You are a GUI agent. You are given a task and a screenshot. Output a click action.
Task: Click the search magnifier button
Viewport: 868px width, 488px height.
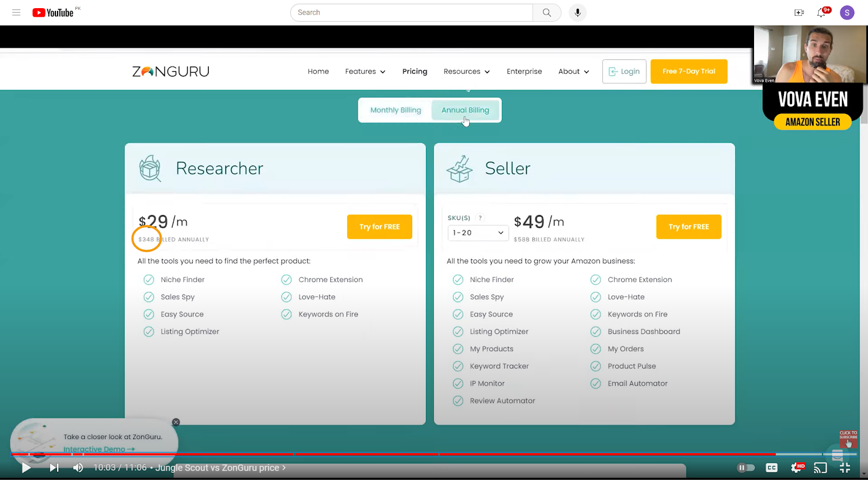click(x=547, y=12)
